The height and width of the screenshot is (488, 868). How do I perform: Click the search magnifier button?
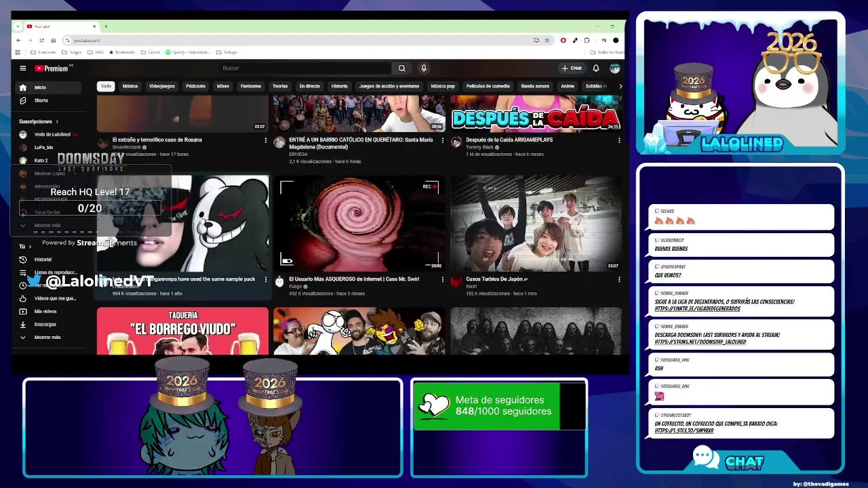click(x=401, y=68)
